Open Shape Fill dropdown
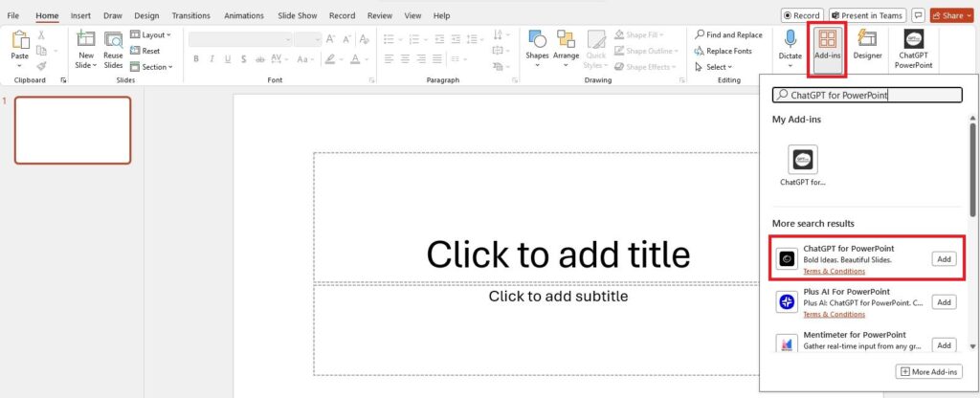Image resolution: width=980 pixels, height=398 pixels. (638, 35)
